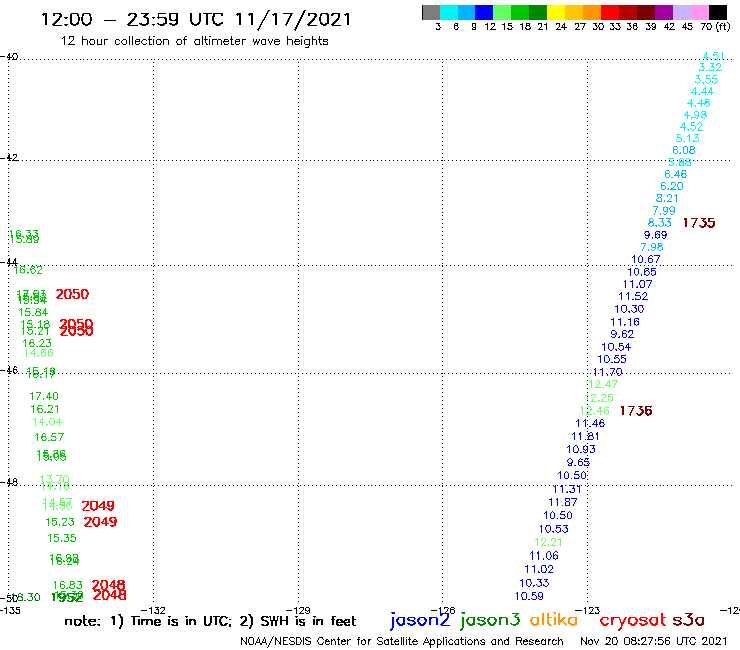This screenshot has width=740, height=650.
Task: Click the 9.62 wave height value
Action: point(622,334)
